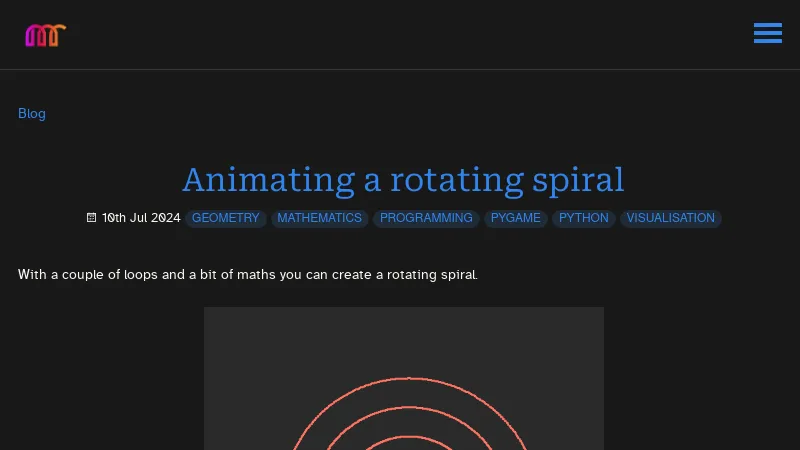Open the PROGRAMMING tag
Screen dimensions: 800x450
point(426,218)
